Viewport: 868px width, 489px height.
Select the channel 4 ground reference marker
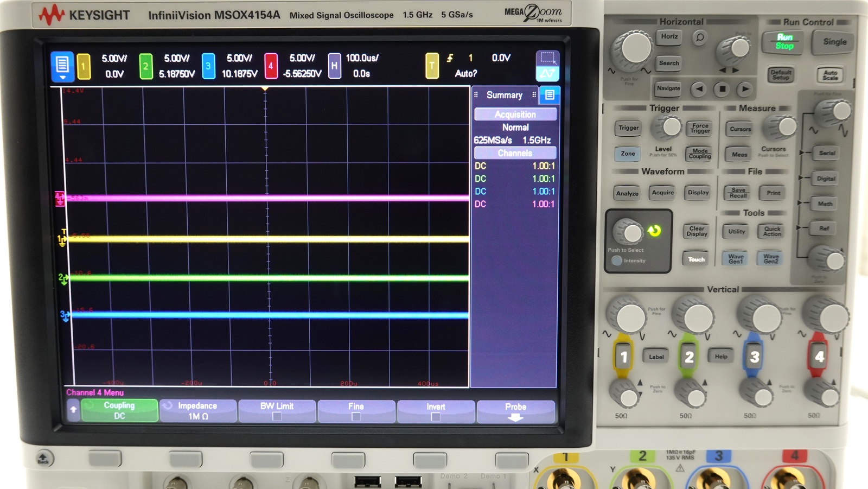[60, 198]
